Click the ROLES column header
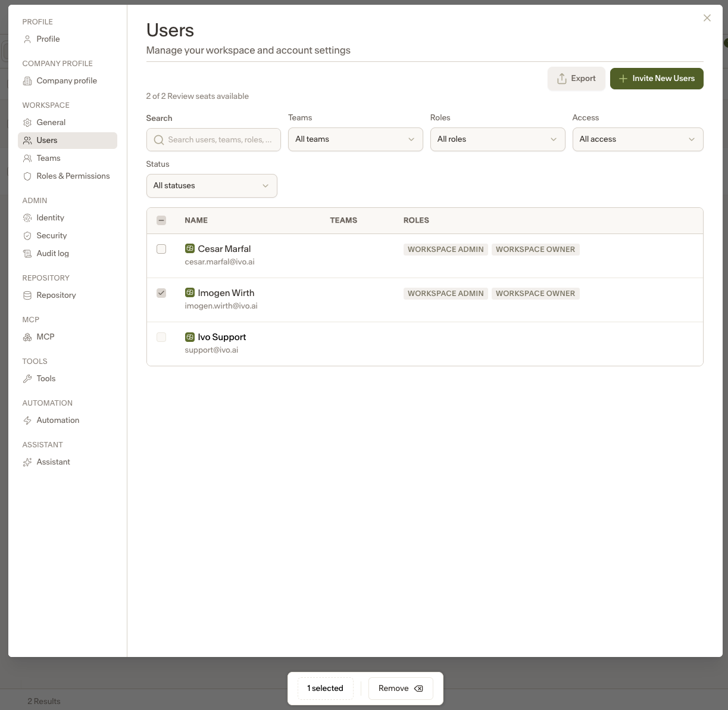Viewport: 728px width, 710px height. click(416, 220)
